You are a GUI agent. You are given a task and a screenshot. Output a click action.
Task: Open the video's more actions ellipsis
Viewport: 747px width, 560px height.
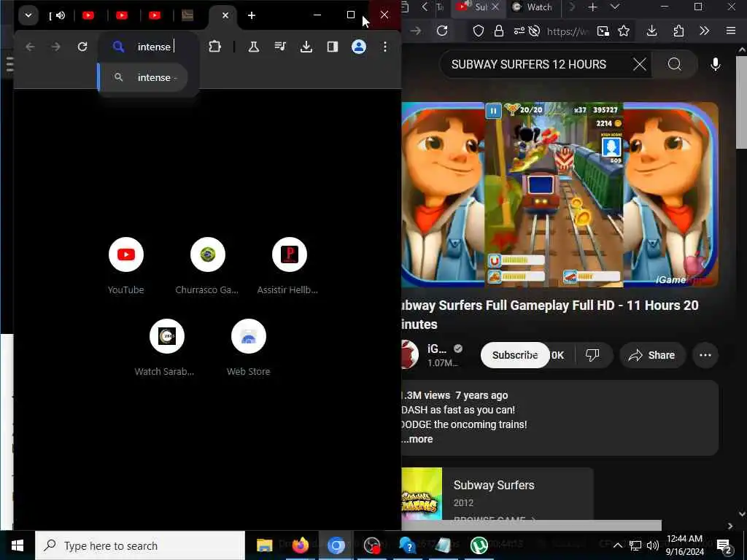[705, 355]
